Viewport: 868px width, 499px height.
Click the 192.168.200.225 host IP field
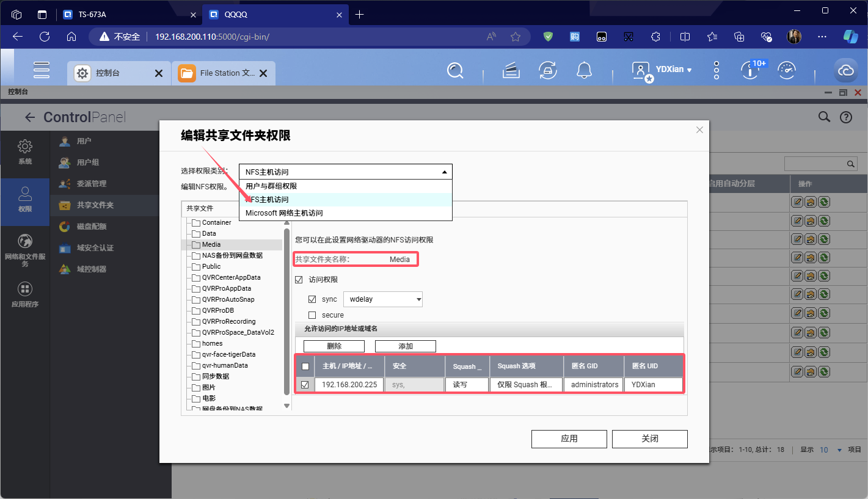tap(349, 385)
